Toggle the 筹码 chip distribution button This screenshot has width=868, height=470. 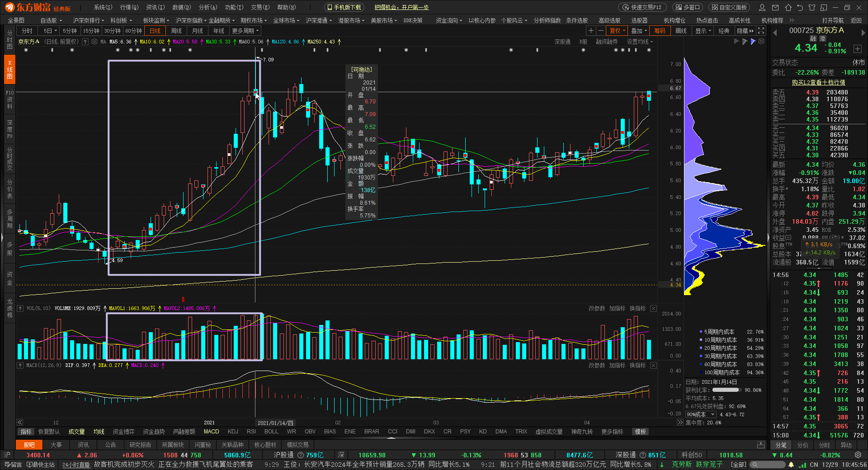tap(660, 31)
